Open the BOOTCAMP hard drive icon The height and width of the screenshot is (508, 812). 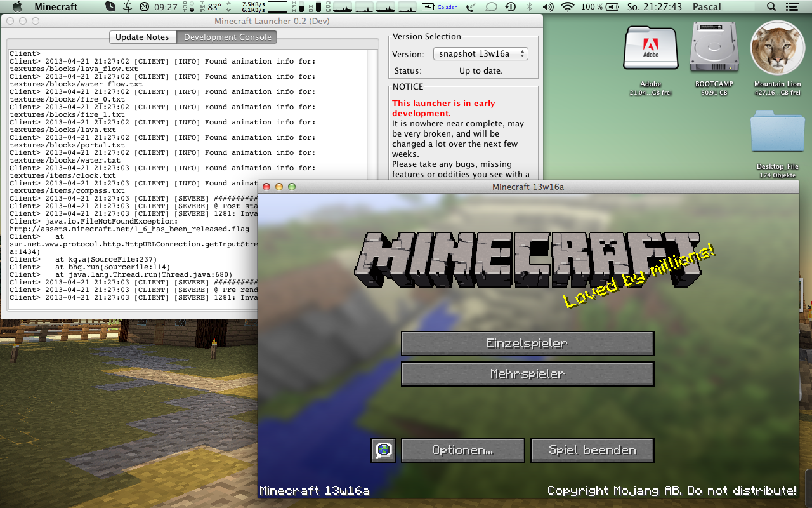click(x=714, y=48)
